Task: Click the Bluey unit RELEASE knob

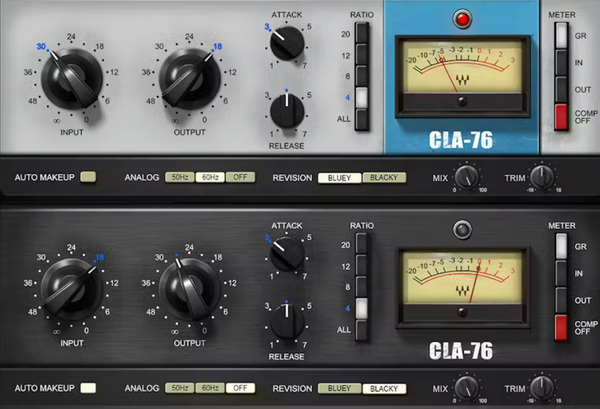Action: pos(287,111)
